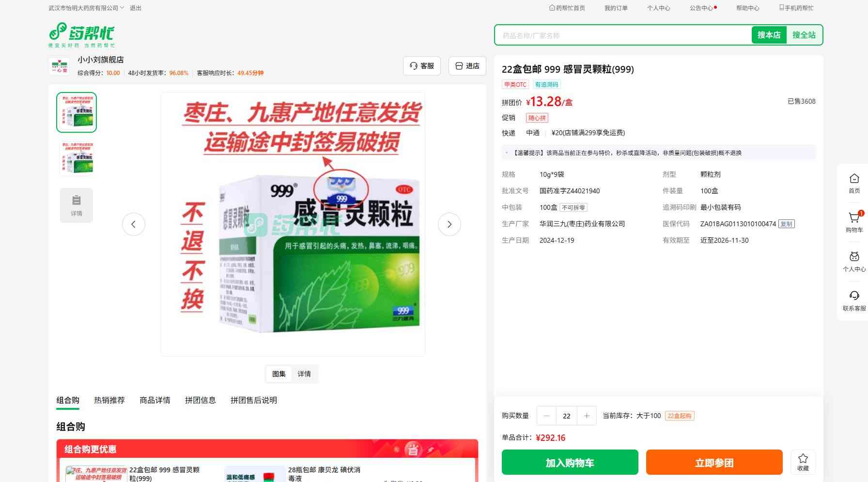Viewport: 868px width, 482px height.
Task: Show previous product image with left arrow
Action: pyautogui.click(x=134, y=224)
